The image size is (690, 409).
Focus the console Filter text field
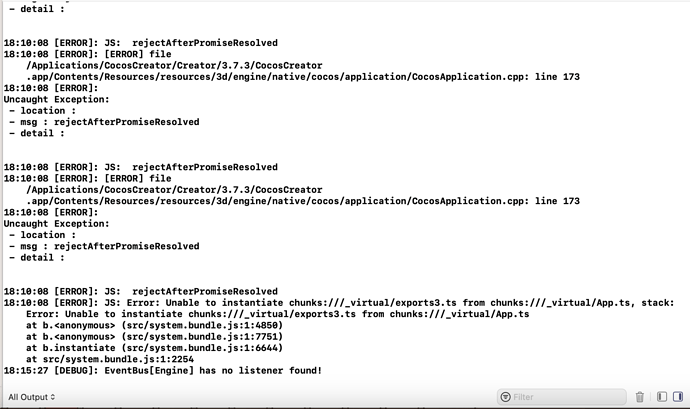[x=562, y=397]
